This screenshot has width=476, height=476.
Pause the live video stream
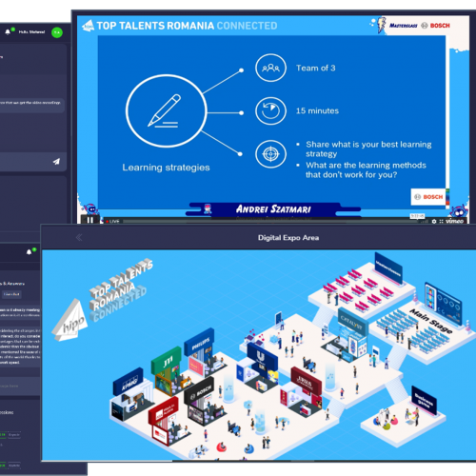90,220
